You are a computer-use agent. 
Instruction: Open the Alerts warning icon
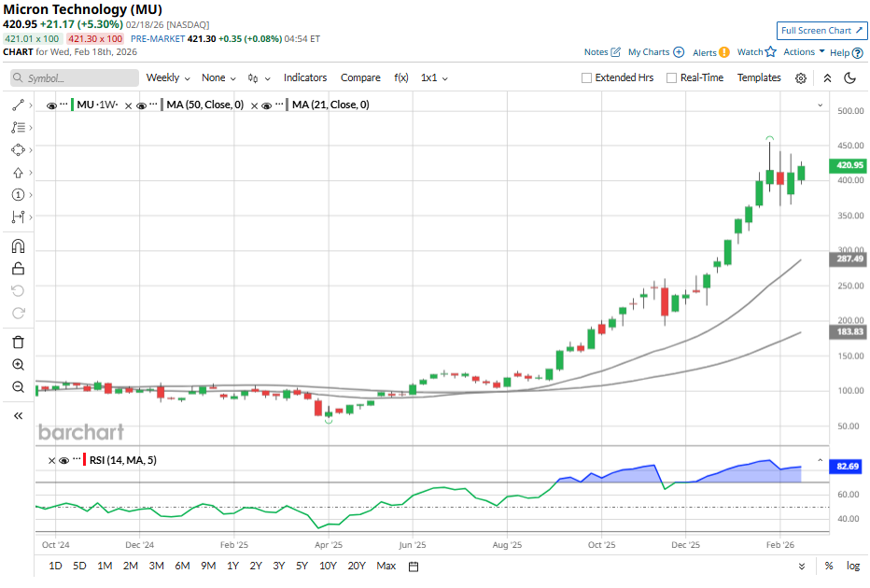[x=724, y=52]
